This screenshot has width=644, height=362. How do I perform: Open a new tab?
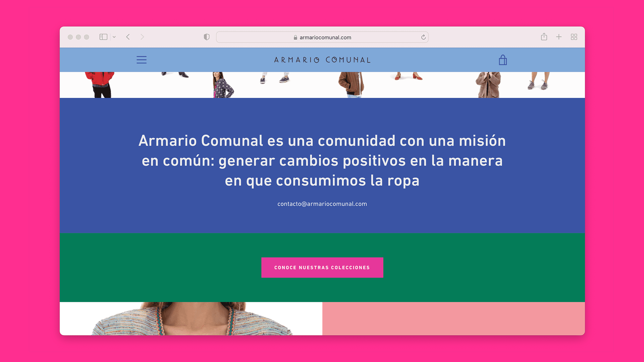click(x=559, y=37)
